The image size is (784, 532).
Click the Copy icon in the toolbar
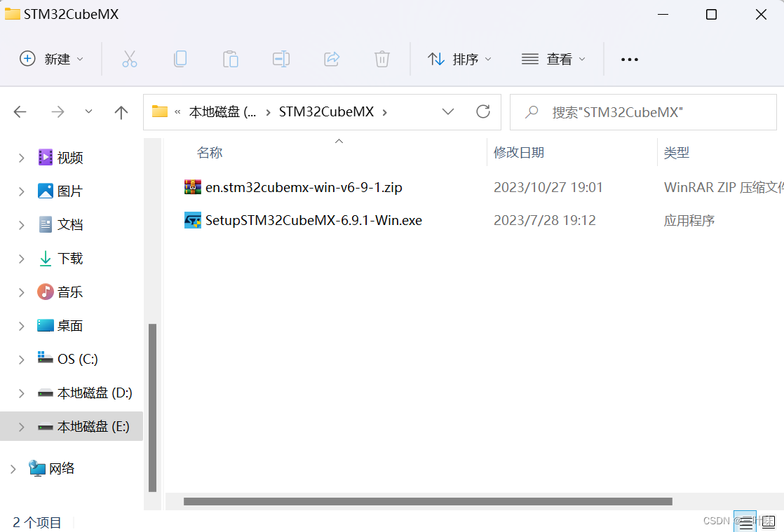coord(180,59)
